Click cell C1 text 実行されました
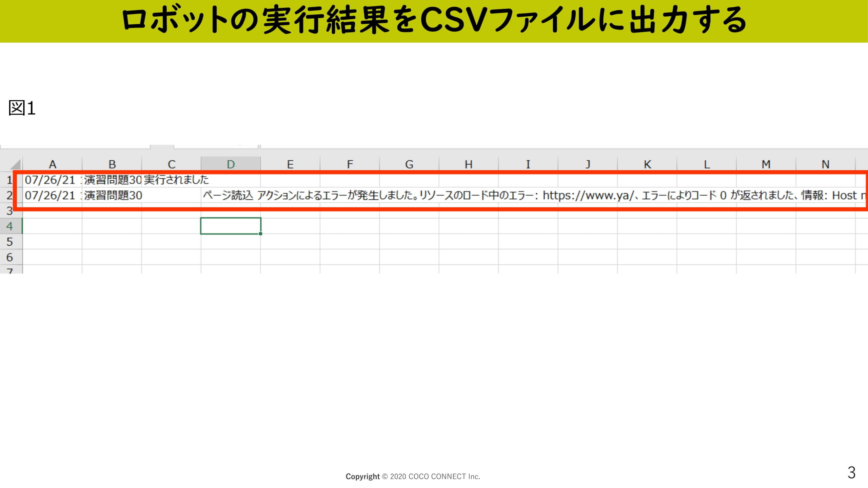 coord(176,180)
